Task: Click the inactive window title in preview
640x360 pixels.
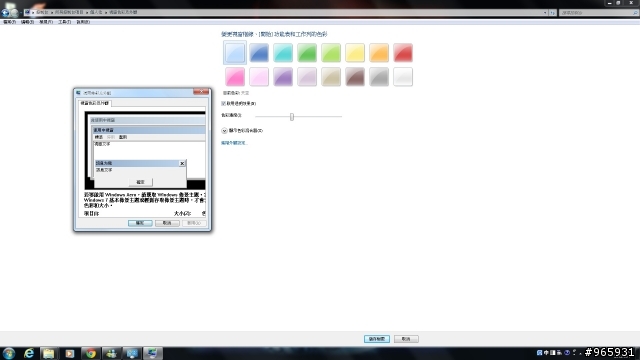Action: pyautogui.click(x=148, y=120)
